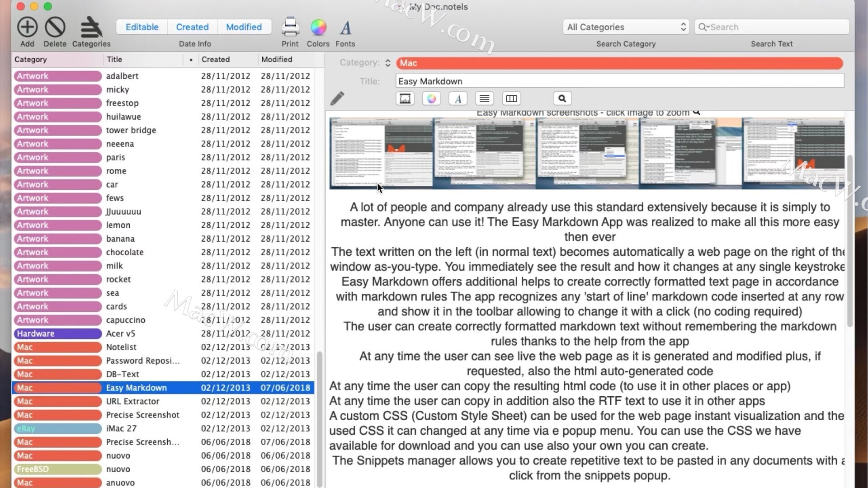868x488 pixels.
Task: Select the micky note row
Action: [163, 89]
